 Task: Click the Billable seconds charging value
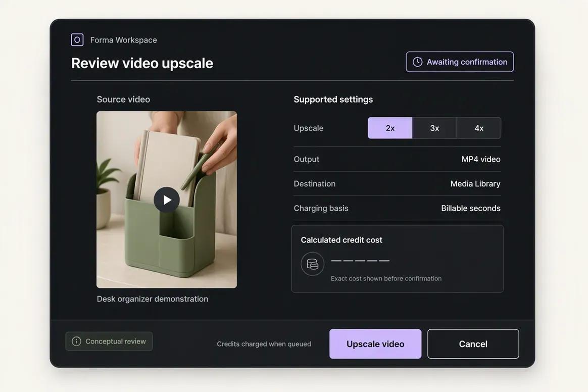coord(471,208)
